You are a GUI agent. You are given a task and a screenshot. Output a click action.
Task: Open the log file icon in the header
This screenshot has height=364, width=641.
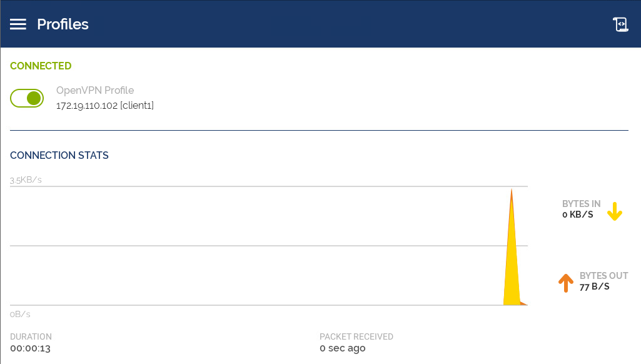pos(620,24)
